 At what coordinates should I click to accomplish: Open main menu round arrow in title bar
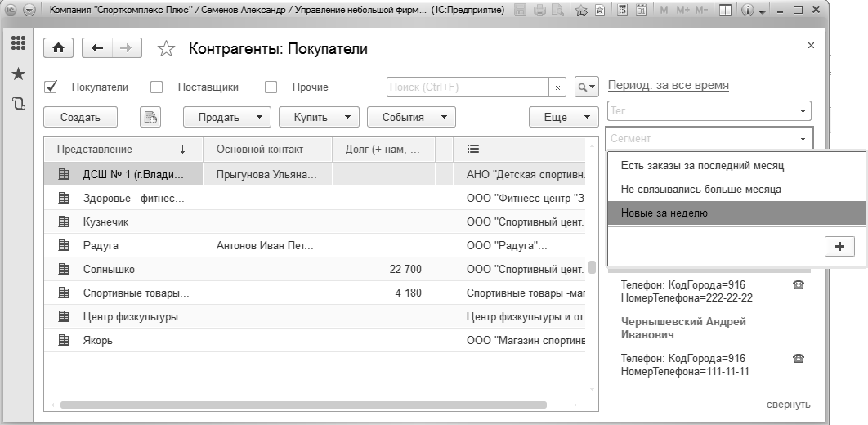[29, 10]
